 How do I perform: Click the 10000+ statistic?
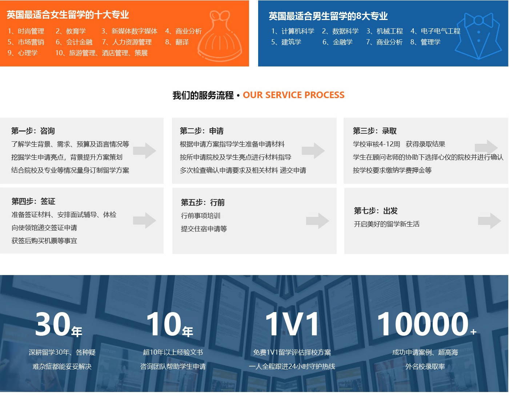[x=426, y=324]
